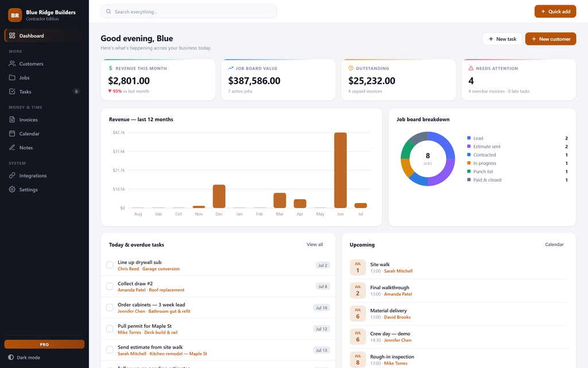This screenshot has height=368, width=588.
Task: Click the Jul 1 date badge for Site walk
Action: (358, 267)
